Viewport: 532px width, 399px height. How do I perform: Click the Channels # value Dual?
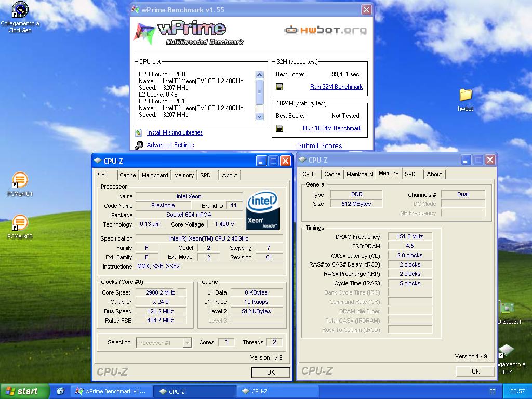click(x=463, y=194)
